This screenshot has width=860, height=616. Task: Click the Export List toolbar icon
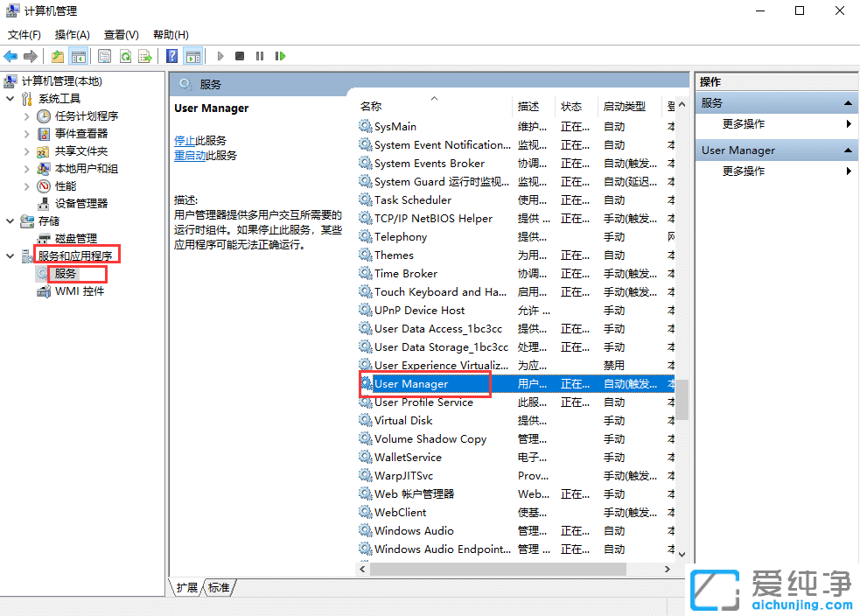pyautogui.click(x=146, y=56)
